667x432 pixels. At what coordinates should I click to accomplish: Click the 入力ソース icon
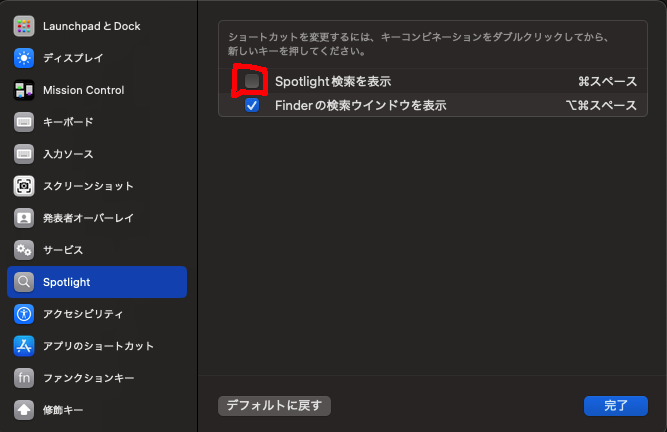24,154
